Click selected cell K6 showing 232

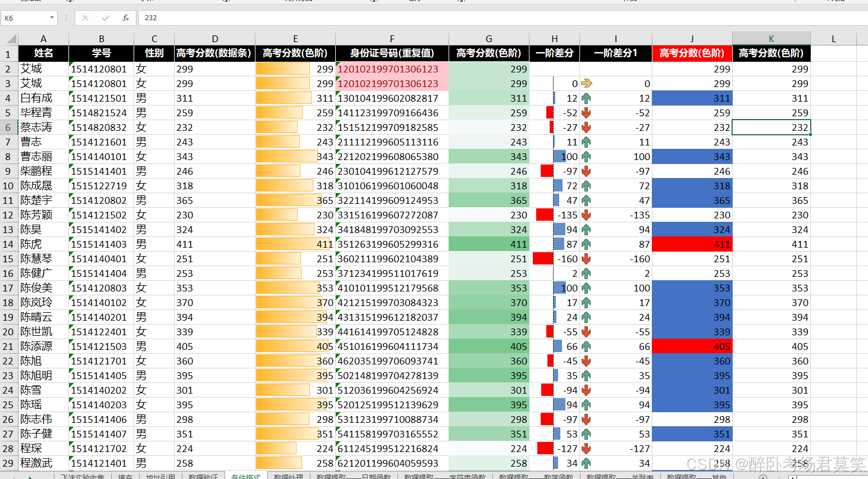coord(771,127)
